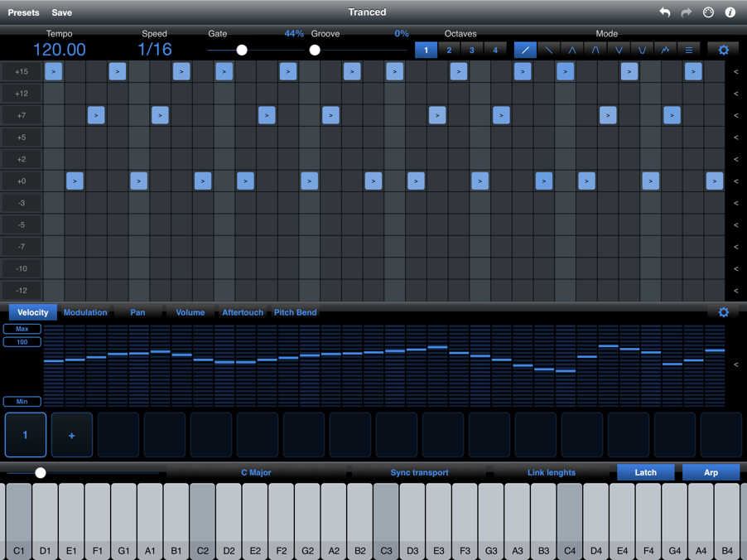Click the redo arrow icon

[x=686, y=12]
